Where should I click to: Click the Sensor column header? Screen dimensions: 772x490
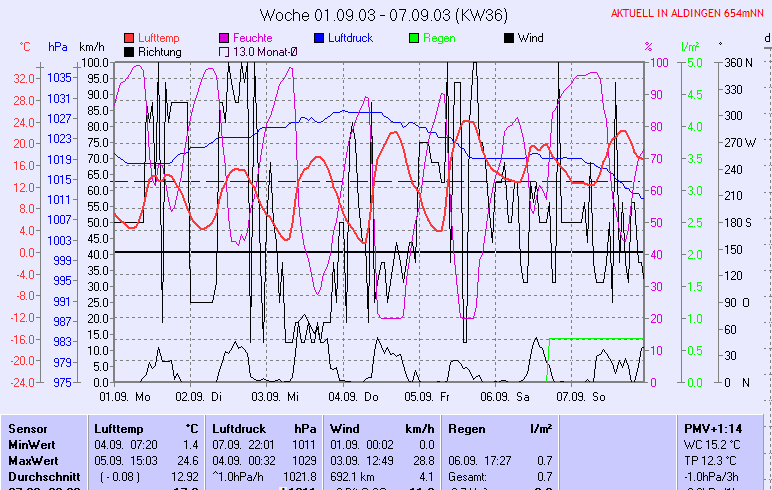coord(28,428)
